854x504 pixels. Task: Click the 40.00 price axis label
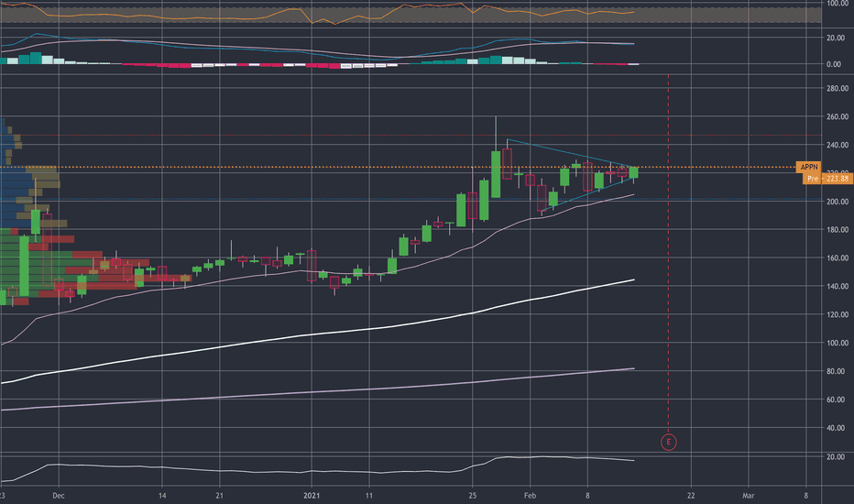pos(838,428)
